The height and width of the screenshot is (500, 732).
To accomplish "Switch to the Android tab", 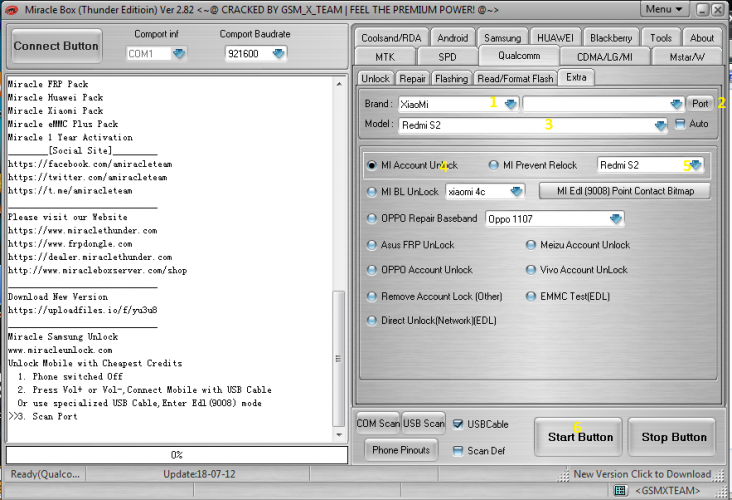I will click(452, 38).
